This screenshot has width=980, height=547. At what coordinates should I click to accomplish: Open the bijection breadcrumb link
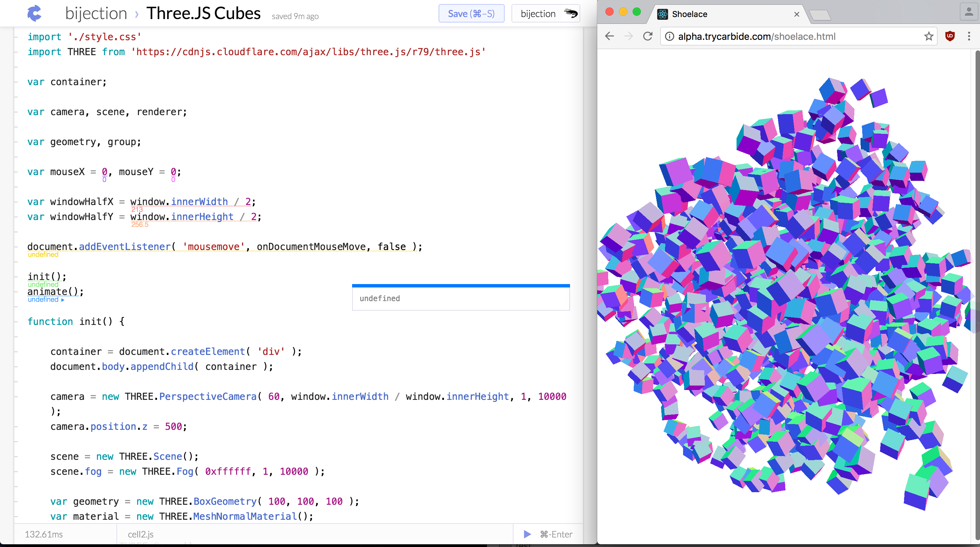point(96,14)
